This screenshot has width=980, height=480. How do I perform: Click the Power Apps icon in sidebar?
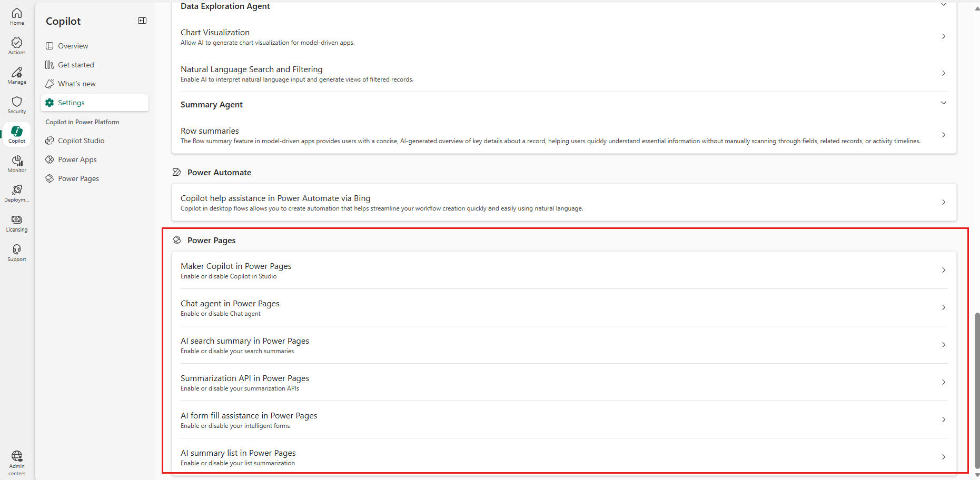(x=50, y=159)
